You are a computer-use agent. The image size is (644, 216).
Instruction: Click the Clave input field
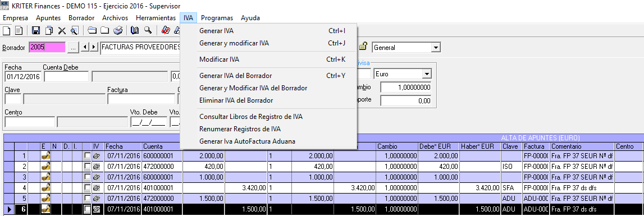tap(13, 99)
